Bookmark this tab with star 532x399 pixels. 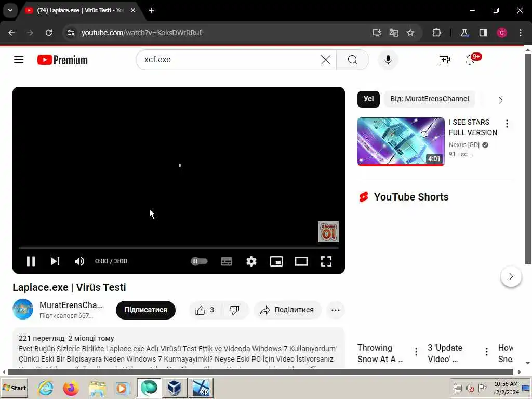coord(410,33)
